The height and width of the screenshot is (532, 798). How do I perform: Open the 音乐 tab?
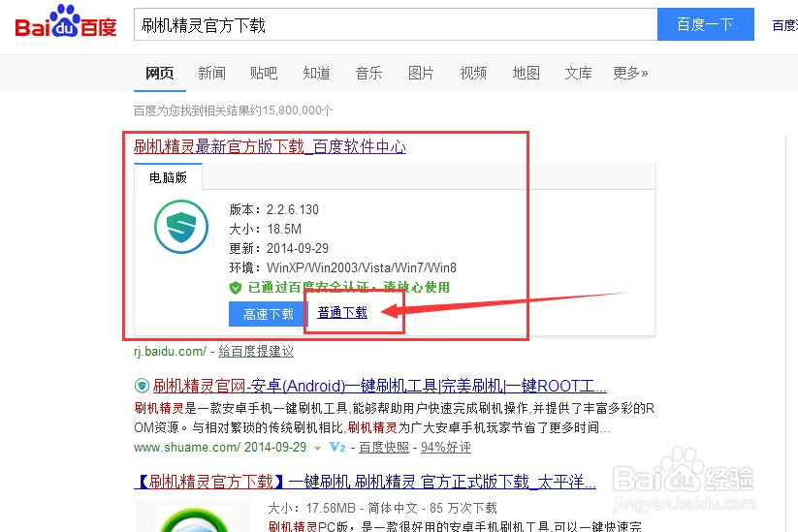click(x=369, y=74)
